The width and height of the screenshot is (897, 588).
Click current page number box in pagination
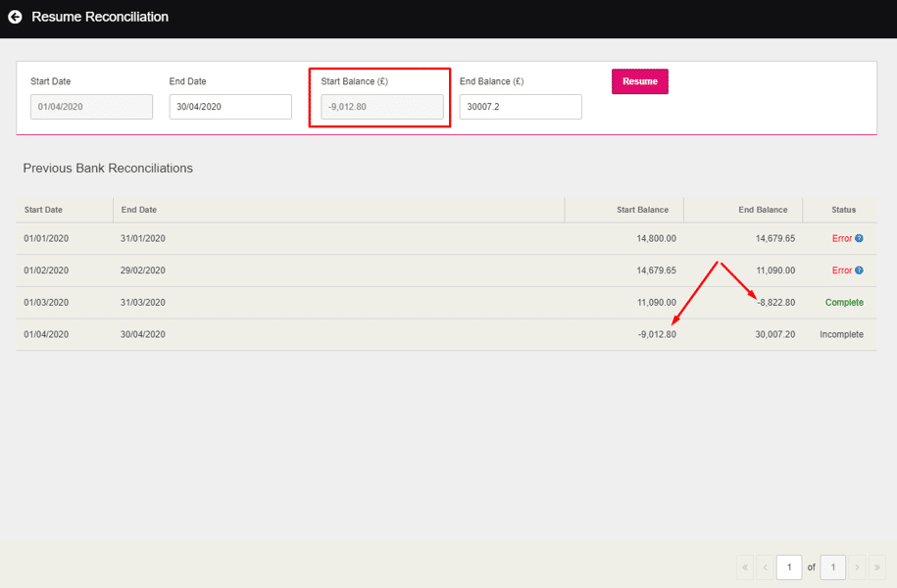pyautogui.click(x=788, y=567)
